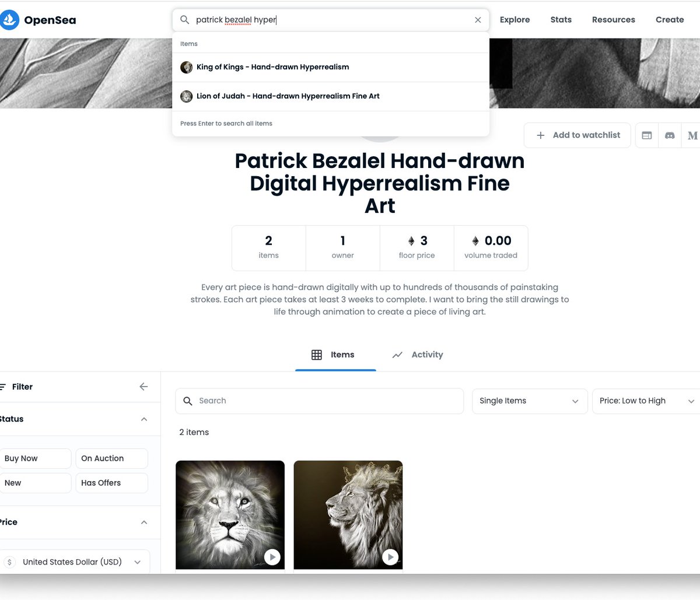
Task: Toggle the Buy Now status filter
Action: point(35,458)
